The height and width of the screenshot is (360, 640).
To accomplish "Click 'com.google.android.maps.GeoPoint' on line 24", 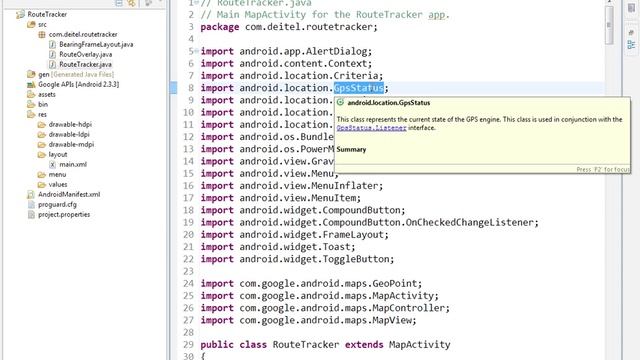I will [x=328, y=284].
